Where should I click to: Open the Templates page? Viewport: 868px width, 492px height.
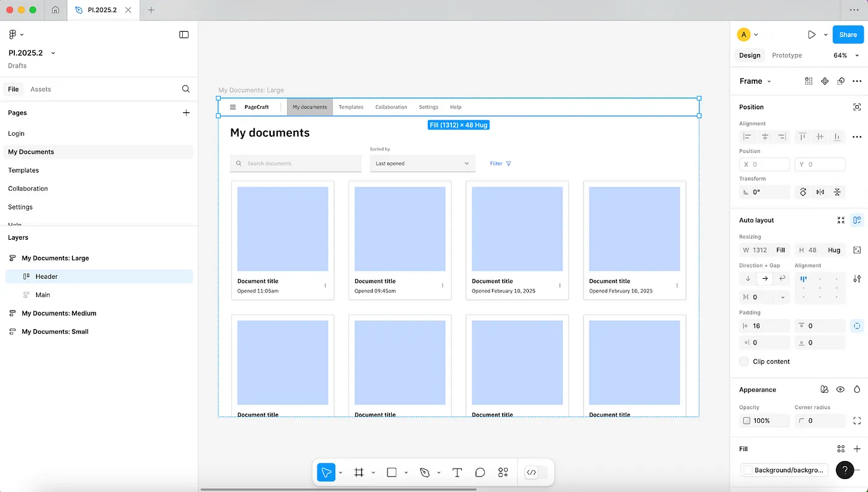(x=24, y=170)
